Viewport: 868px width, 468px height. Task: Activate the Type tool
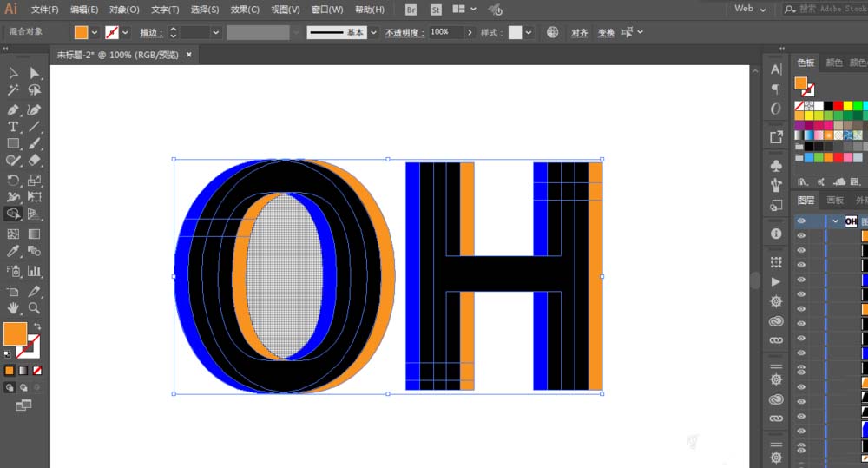pos(13,126)
